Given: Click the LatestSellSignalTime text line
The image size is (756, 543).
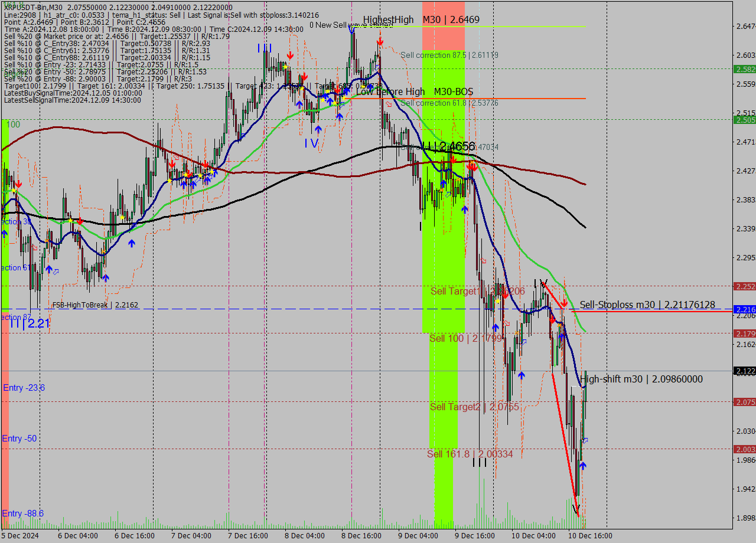Looking at the screenshot, I should (x=72, y=100).
